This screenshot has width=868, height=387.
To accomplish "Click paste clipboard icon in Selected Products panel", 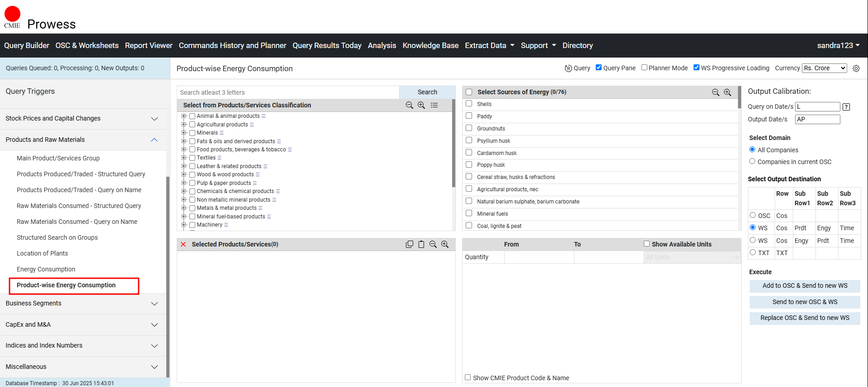I will 421,244.
